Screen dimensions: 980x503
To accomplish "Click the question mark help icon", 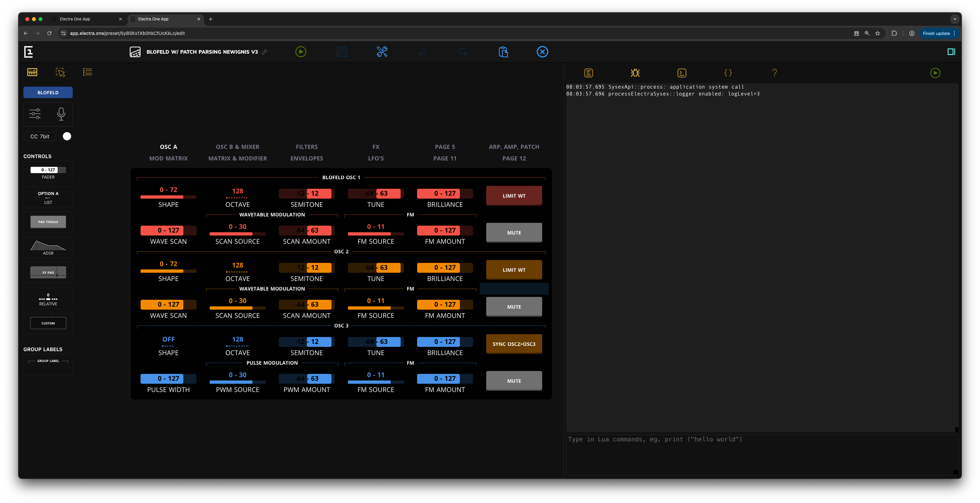I will (774, 73).
